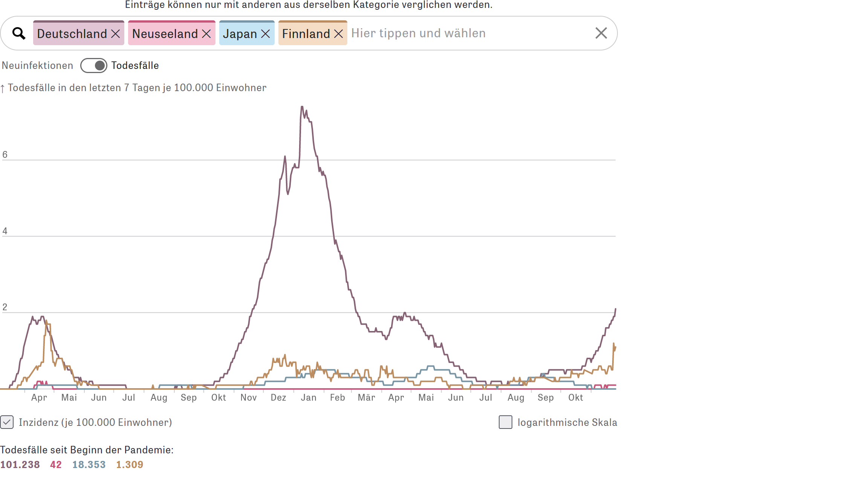
Task: Uncheck the Inzidenz checkbox
Action: tap(7, 422)
